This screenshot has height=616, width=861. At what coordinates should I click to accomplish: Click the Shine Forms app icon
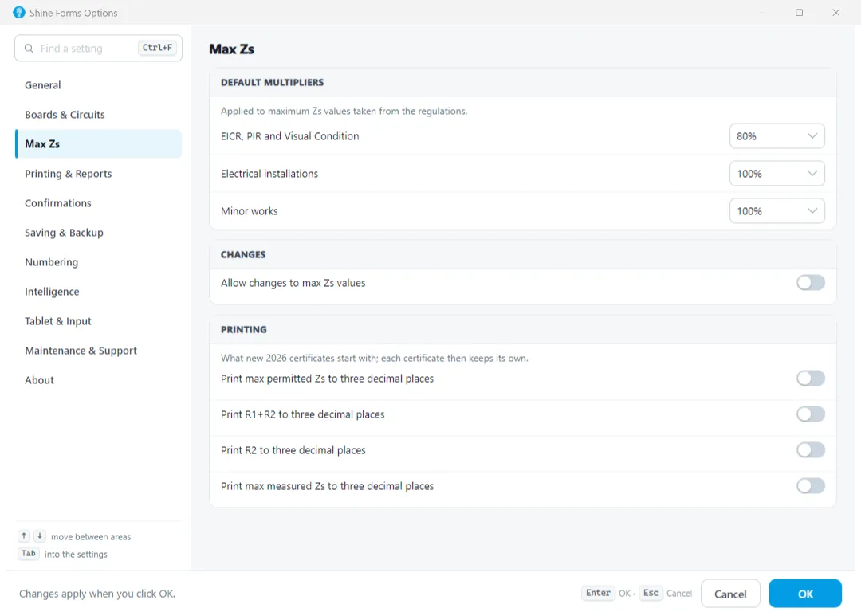pos(18,12)
